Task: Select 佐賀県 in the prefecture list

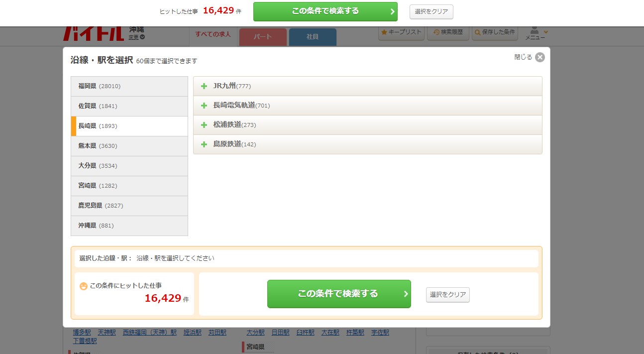Action: [129, 106]
